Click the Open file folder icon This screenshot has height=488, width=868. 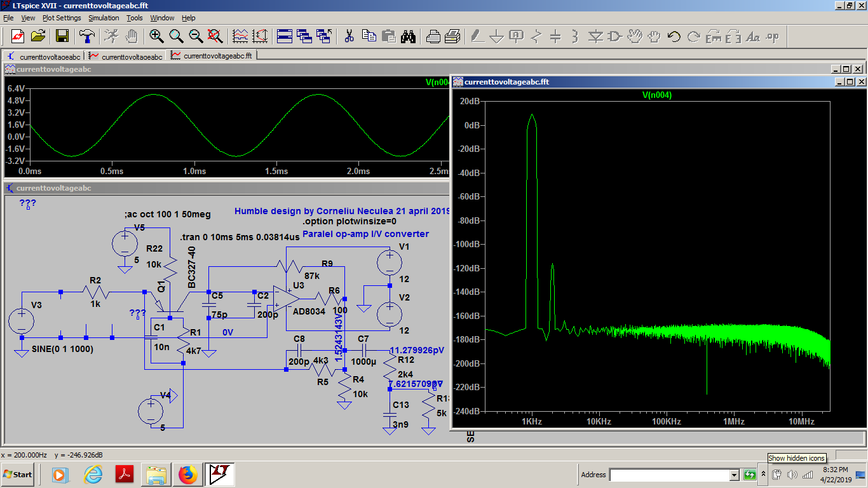(x=37, y=36)
